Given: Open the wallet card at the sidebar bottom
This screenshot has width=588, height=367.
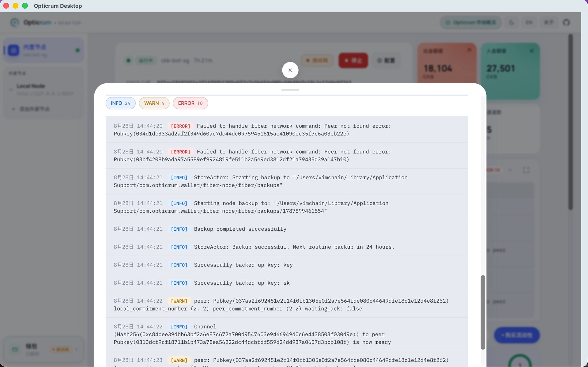Looking at the screenshot, I should tap(43, 350).
